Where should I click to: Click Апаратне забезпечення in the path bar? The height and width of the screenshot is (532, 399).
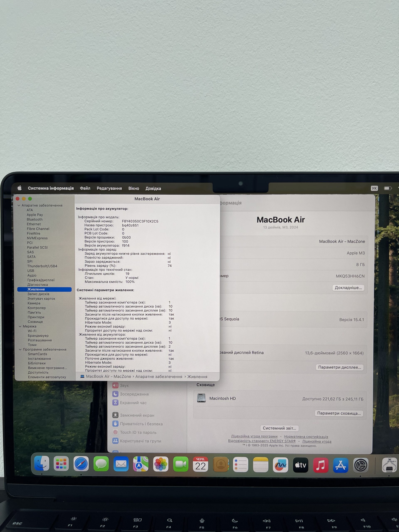pos(159,376)
